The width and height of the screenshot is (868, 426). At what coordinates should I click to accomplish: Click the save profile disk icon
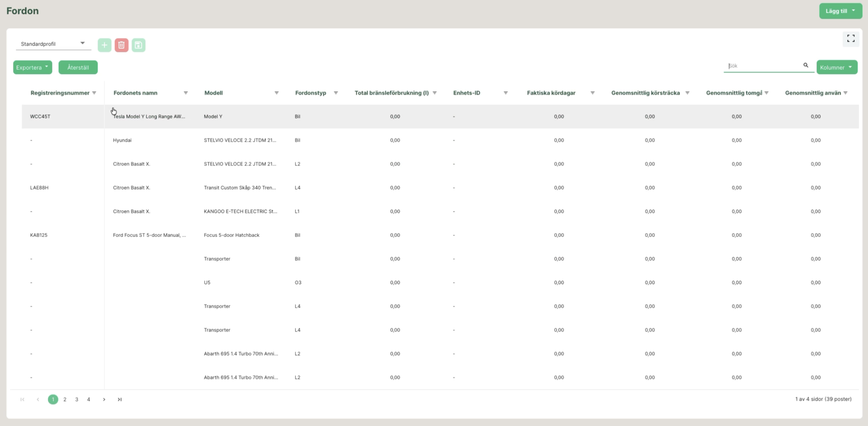pyautogui.click(x=138, y=45)
